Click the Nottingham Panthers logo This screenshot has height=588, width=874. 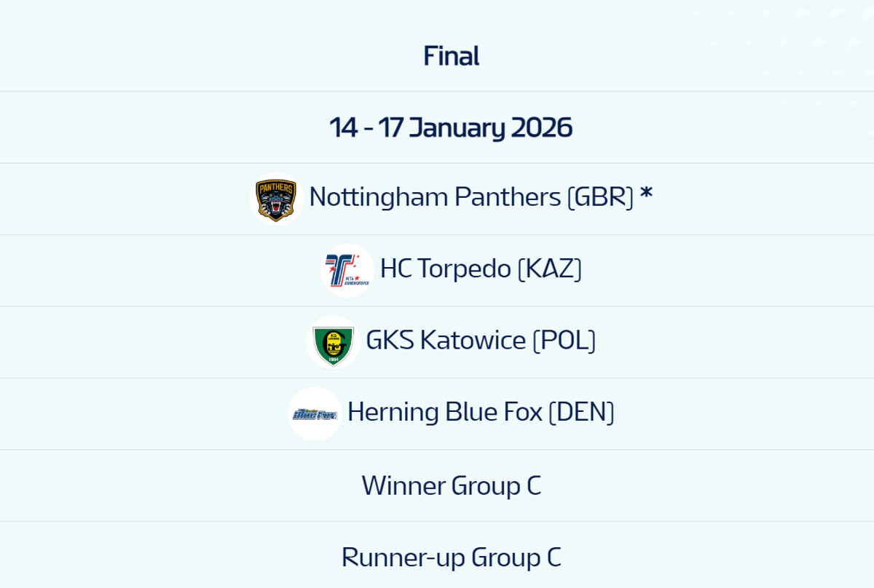(276, 199)
